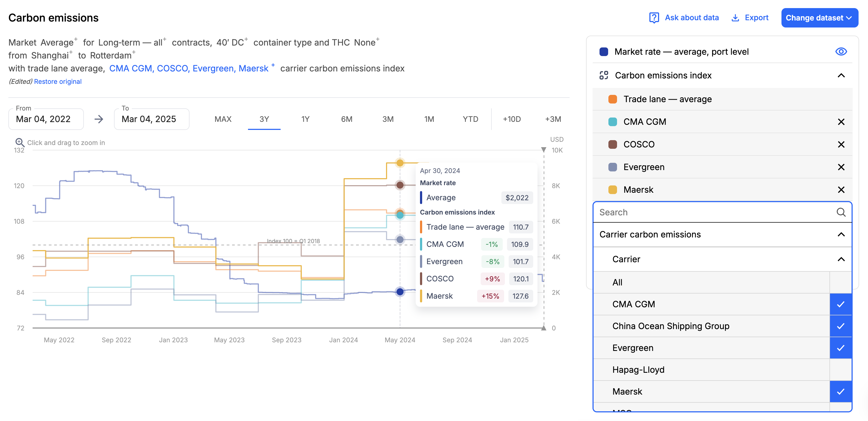Select the 6M time range tab
The image size is (868, 421).
point(347,119)
